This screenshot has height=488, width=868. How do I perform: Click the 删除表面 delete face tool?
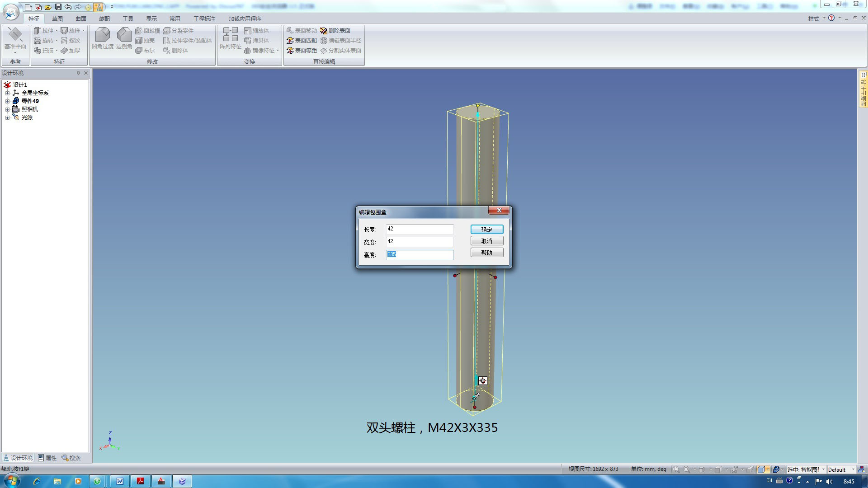335,30
